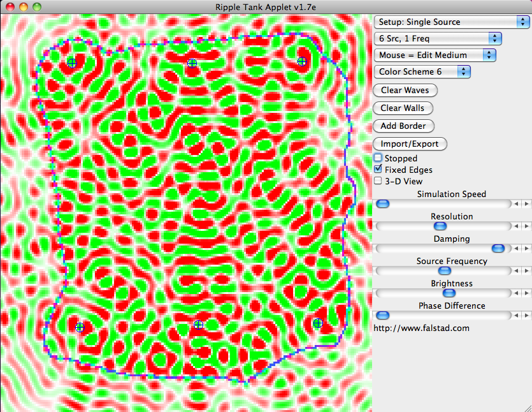Click the window resize grip corner
532x412 pixels.
point(528,408)
